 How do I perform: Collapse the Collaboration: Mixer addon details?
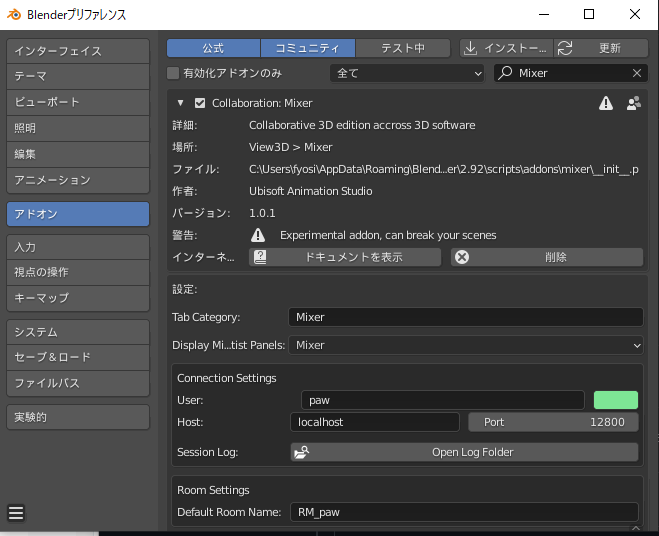(180, 103)
